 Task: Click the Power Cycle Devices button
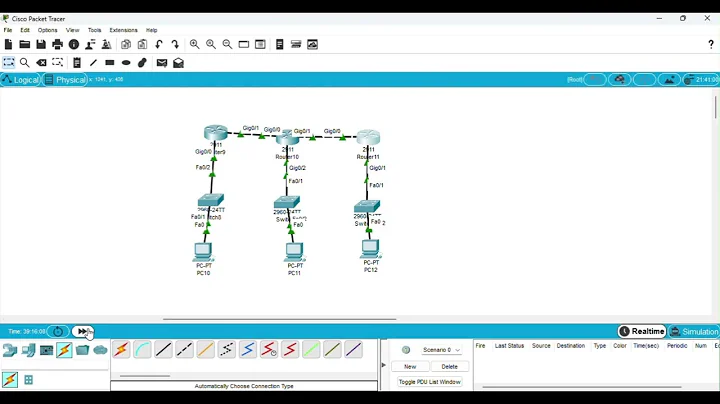click(58, 331)
